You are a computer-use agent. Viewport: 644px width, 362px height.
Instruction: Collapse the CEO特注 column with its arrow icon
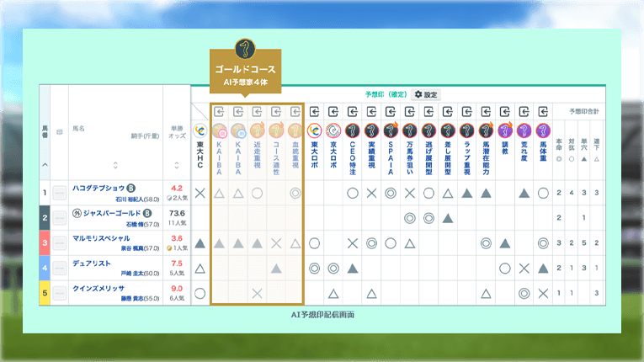(x=353, y=111)
